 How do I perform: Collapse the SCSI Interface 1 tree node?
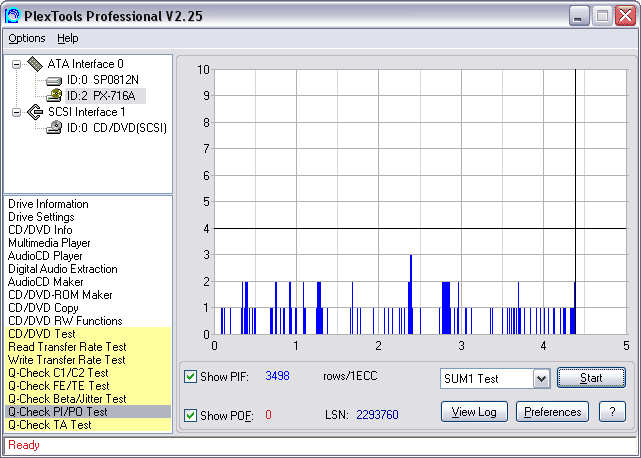[16, 112]
